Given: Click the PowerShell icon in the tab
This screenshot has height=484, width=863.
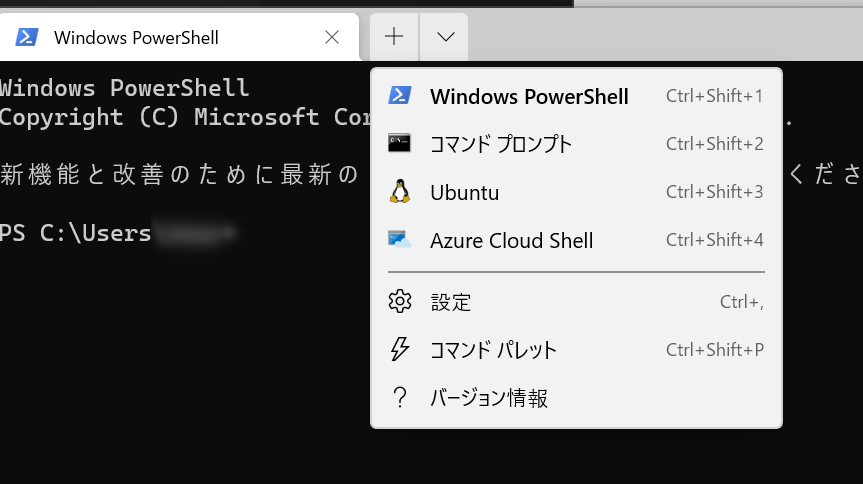Looking at the screenshot, I should pos(26,37).
